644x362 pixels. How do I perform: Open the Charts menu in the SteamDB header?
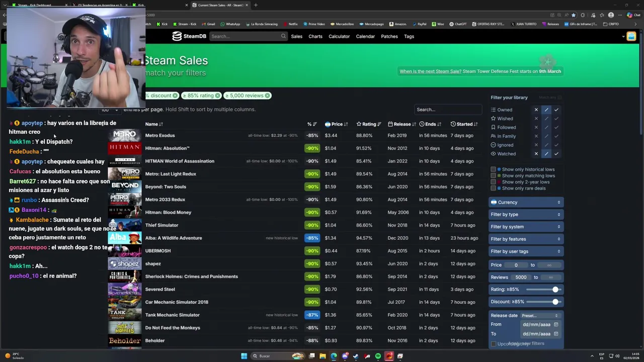(315, 36)
